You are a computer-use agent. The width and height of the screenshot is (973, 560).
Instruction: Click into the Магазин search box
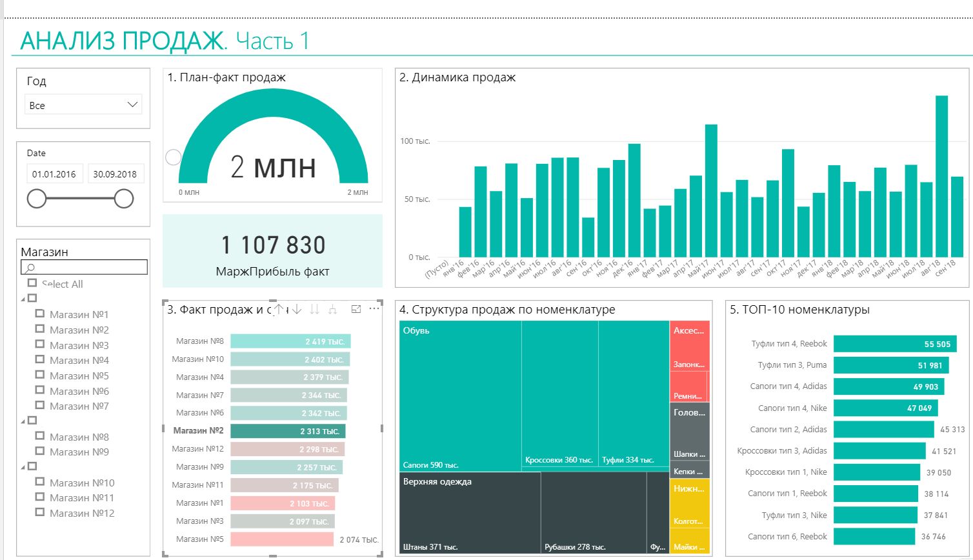pyautogui.click(x=85, y=267)
